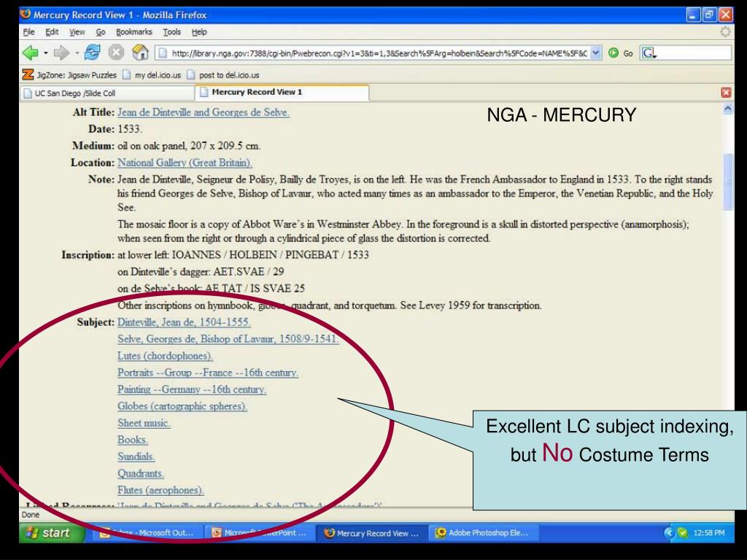
Task: Open the Go menu
Action: [101, 32]
